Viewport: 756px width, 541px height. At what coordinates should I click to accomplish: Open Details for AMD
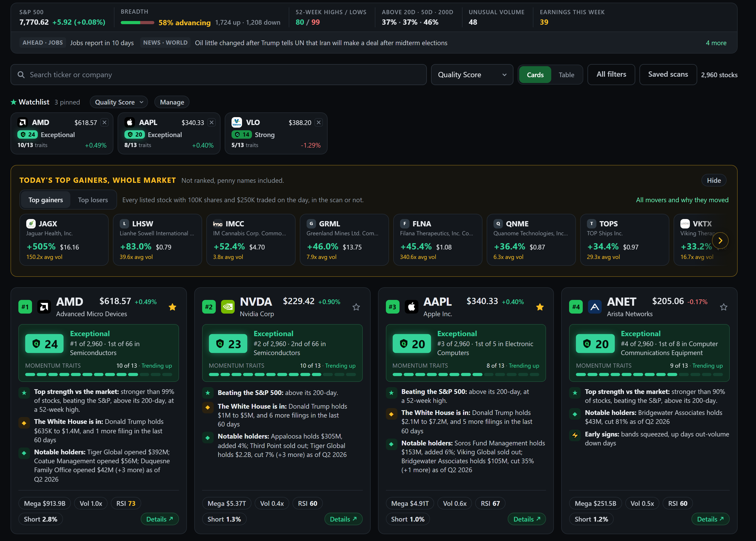(160, 519)
